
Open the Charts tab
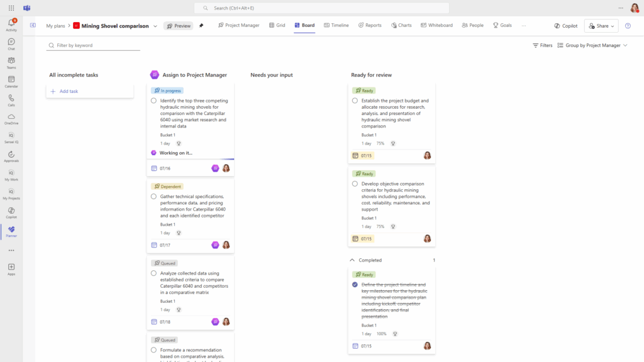(x=401, y=25)
